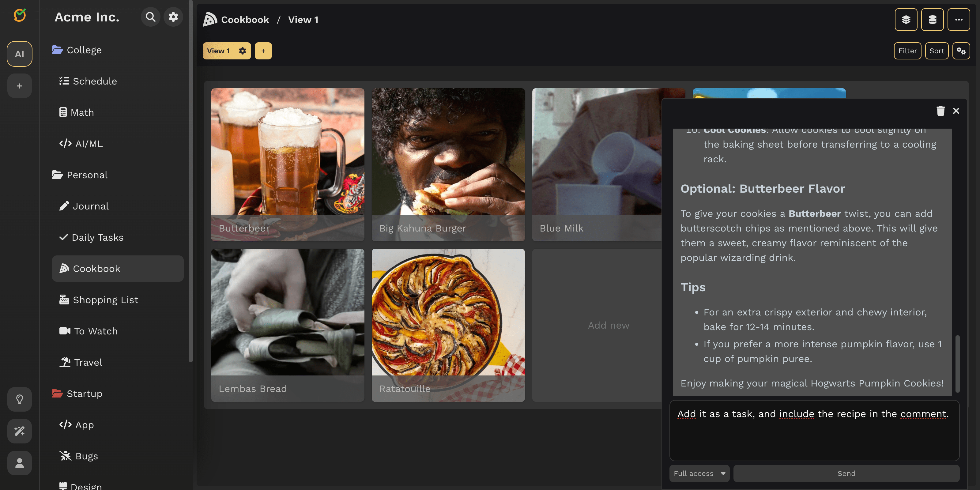Viewport: 980px width, 490px height.
Task: Open the Full access dropdown
Action: (x=699, y=473)
